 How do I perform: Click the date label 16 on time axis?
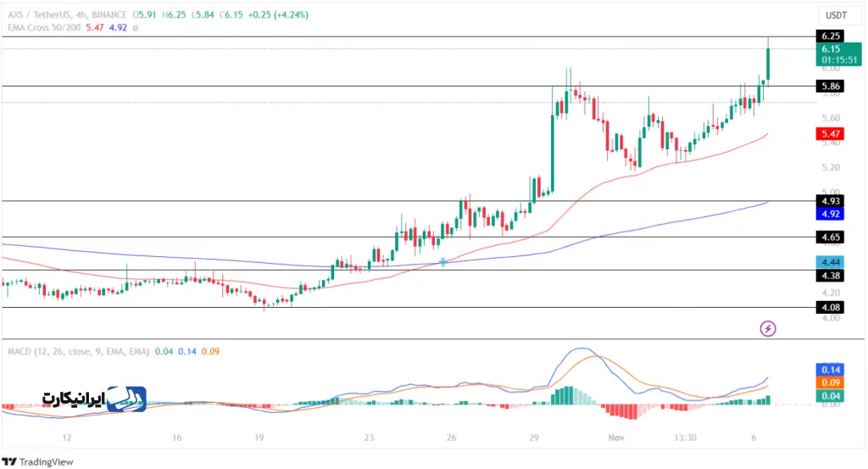click(x=176, y=438)
